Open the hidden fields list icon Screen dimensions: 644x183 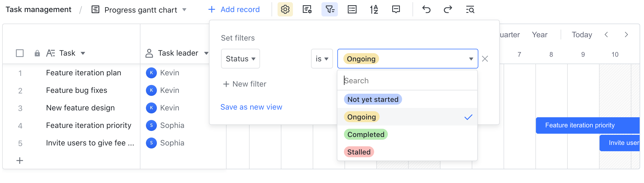point(351,9)
